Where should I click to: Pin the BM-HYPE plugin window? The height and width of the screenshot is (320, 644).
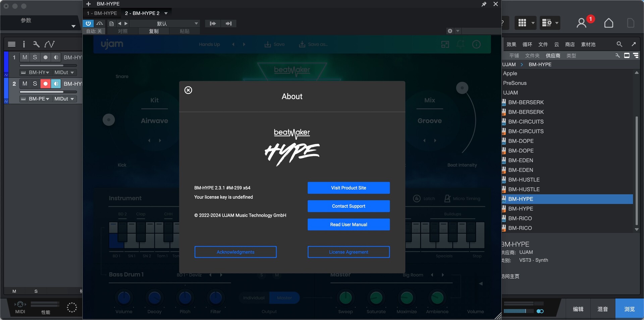(x=484, y=4)
